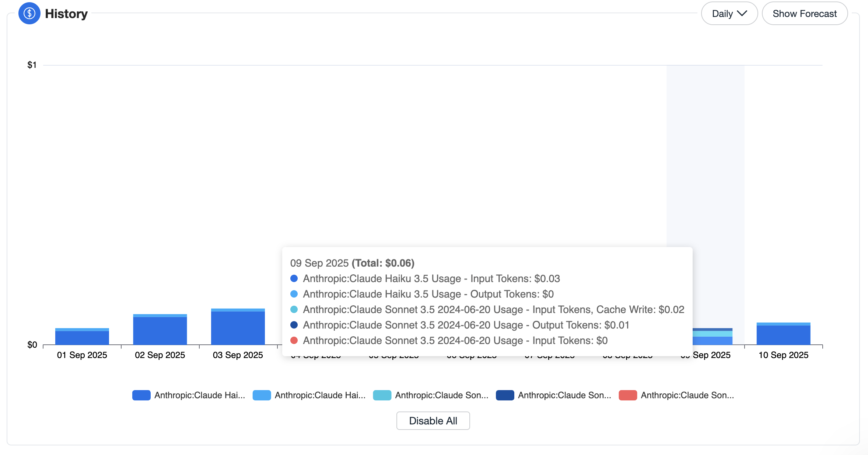Screen dimensions: 868x455
Task: Click the teal Cache Write dot in tooltip
Action: [294, 309]
